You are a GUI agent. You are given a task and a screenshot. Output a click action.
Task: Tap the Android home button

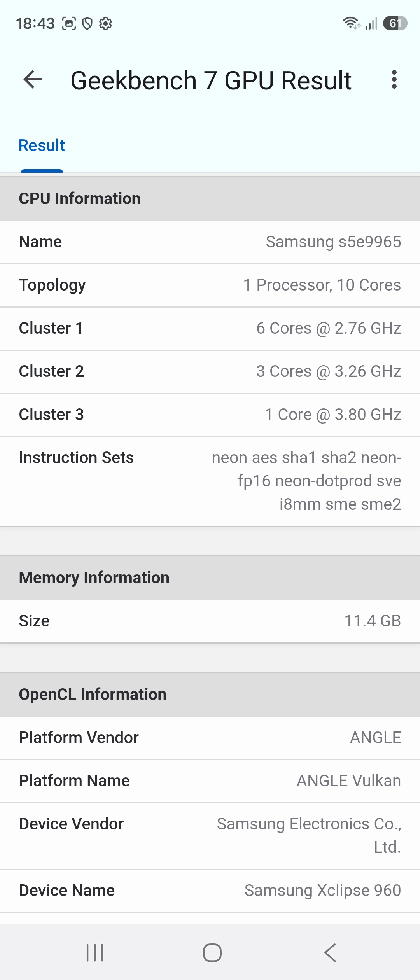pyautogui.click(x=212, y=953)
